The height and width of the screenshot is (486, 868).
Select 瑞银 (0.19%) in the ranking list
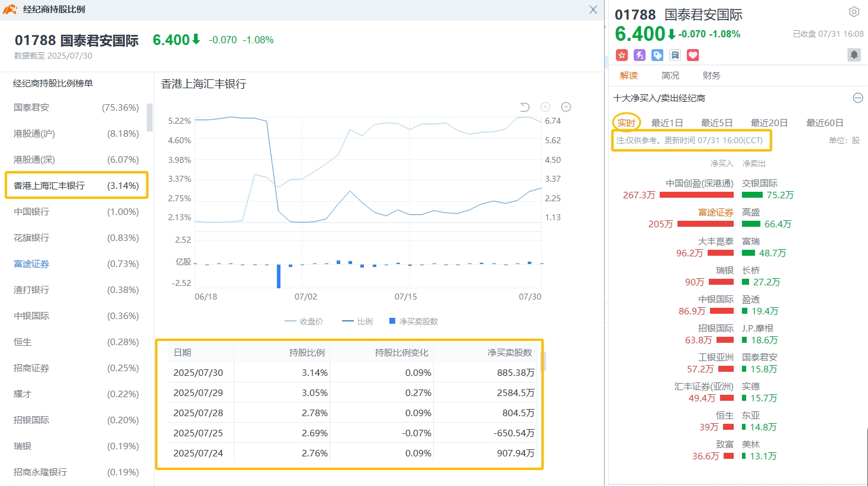tap(76, 446)
